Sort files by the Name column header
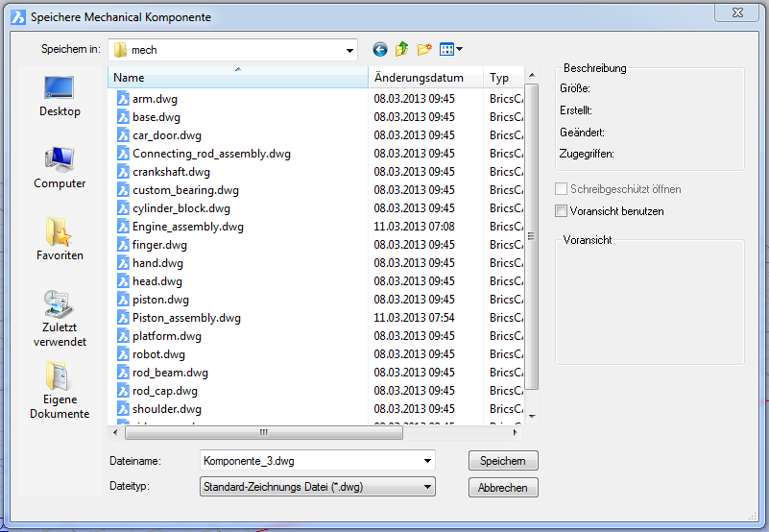Image resolution: width=769 pixels, height=532 pixels. (x=237, y=78)
